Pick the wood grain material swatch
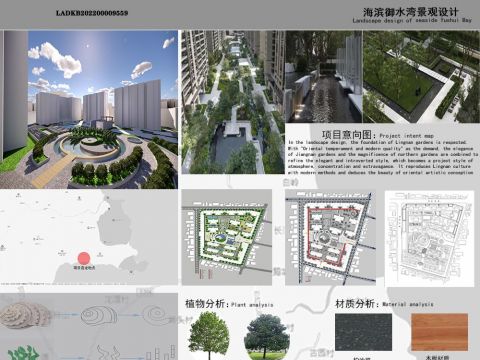480x360 pixels. click(x=439, y=332)
